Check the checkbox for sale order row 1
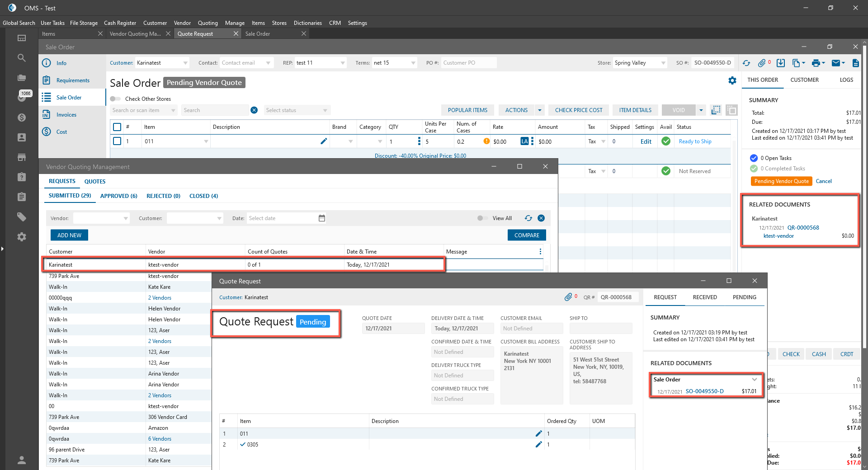The width and height of the screenshot is (868, 470). pos(117,141)
